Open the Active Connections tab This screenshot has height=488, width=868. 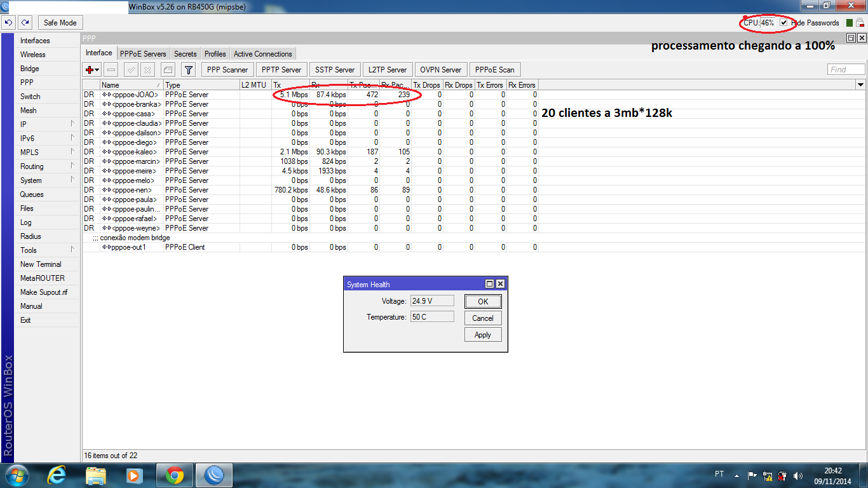point(263,54)
